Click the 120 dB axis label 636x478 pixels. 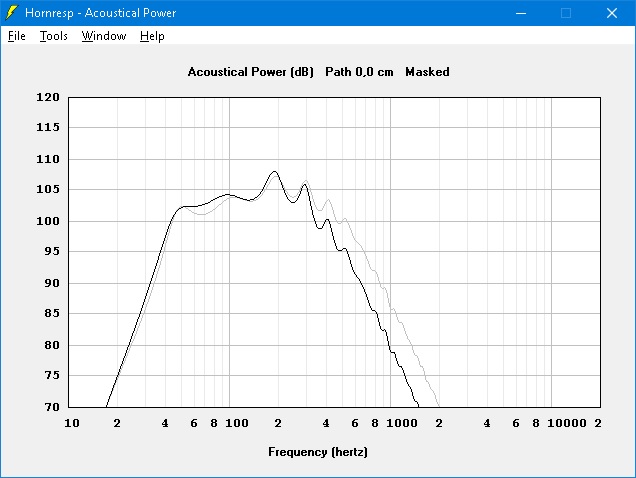point(48,97)
